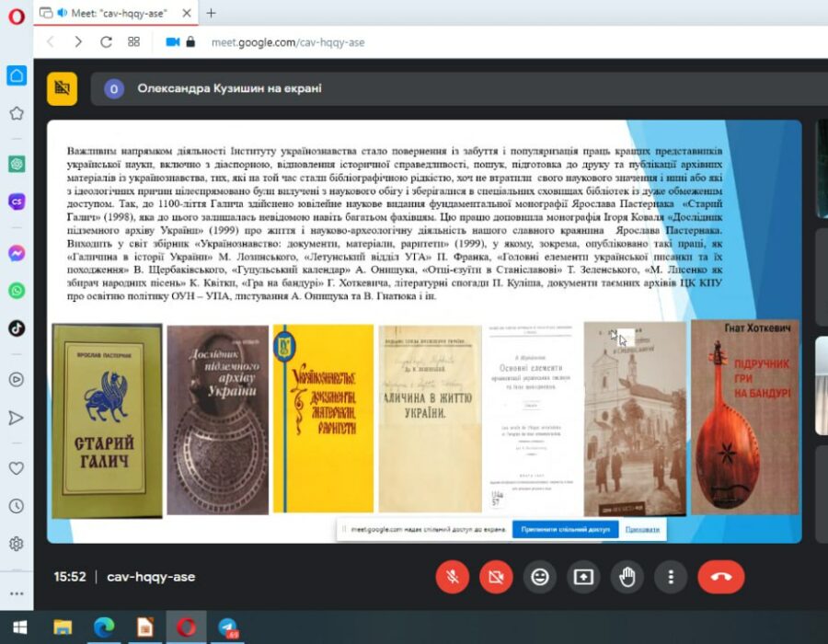Open a new browser tab
Image resolution: width=828 pixels, height=644 pixels.
click(211, 13)
